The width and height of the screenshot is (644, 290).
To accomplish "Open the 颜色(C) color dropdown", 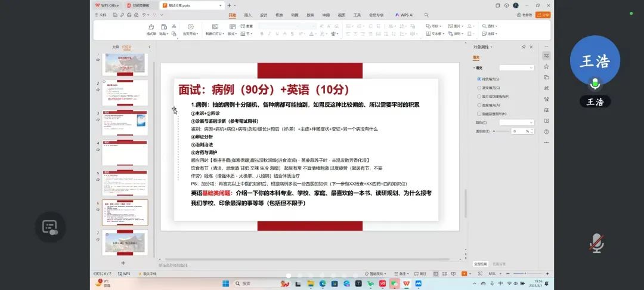I will click(x=516, y=122).
